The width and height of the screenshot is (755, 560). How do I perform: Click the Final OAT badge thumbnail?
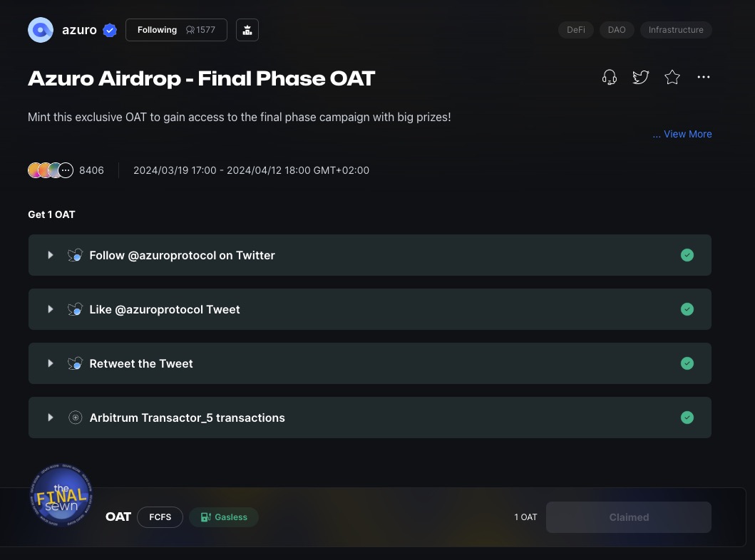[x=61, y=496]
